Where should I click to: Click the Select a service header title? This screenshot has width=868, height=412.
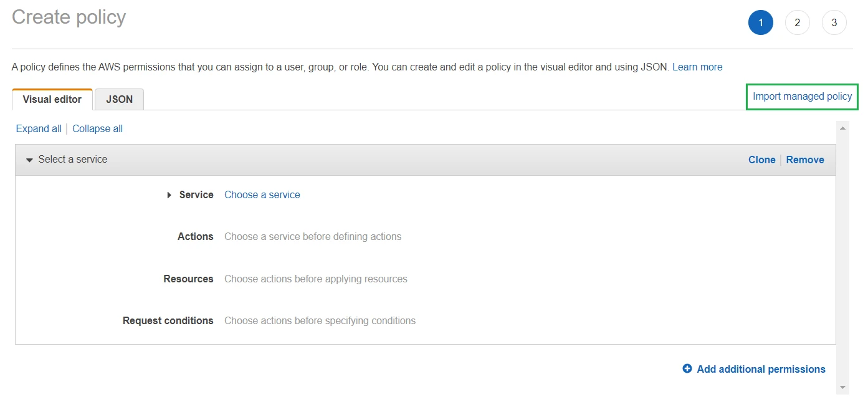coord(73,160)
